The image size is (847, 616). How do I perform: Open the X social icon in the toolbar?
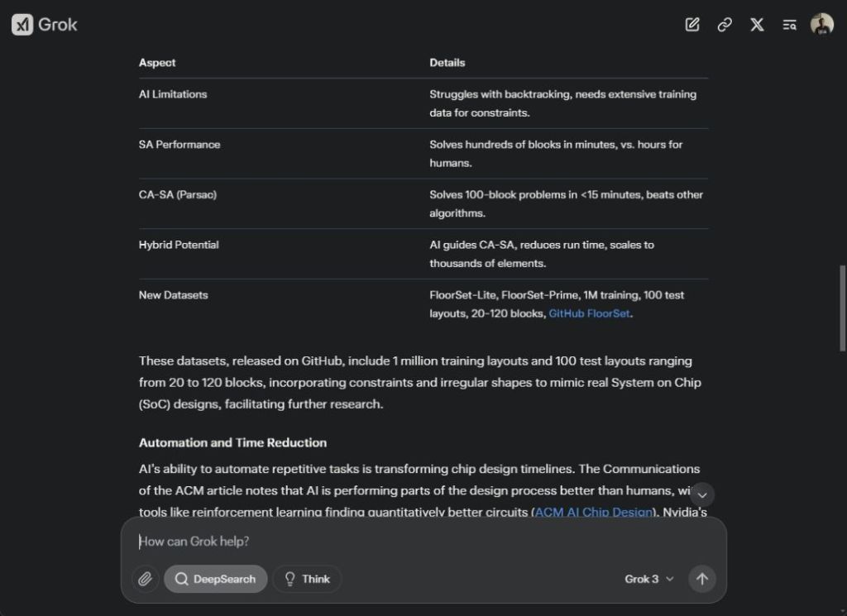757,25
